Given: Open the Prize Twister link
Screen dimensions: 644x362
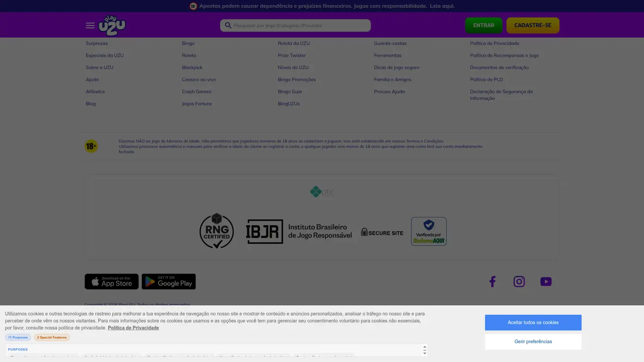Looking at the screenshot, I should [292, 55].
